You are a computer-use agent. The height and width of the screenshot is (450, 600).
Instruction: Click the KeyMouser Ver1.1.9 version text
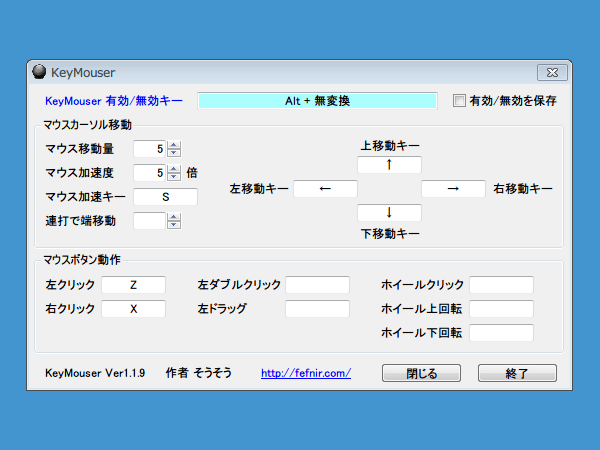point(95,373)
